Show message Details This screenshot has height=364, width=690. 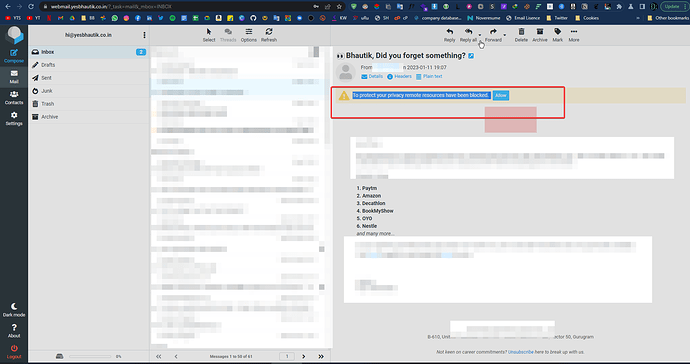coord(372,76)
